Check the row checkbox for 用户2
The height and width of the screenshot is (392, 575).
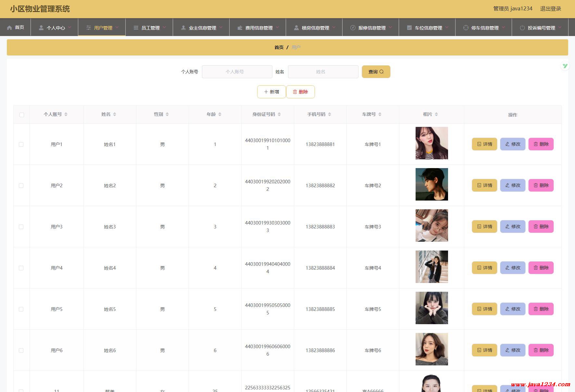[x=21, y=186]
